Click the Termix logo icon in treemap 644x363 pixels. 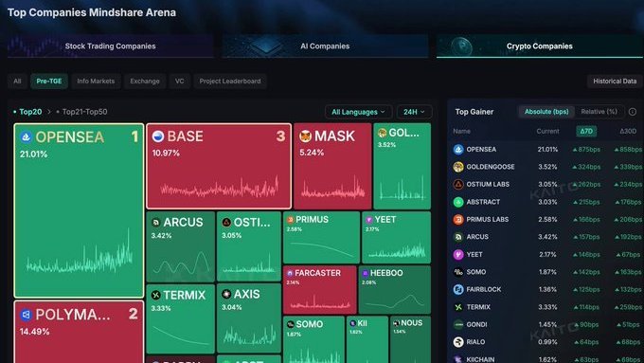tap(155, 295)
